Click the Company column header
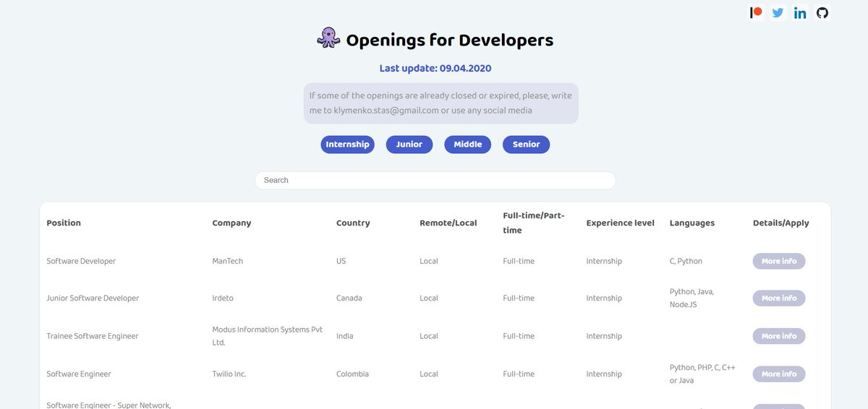The image size is (868, 409). pos(231,223)
